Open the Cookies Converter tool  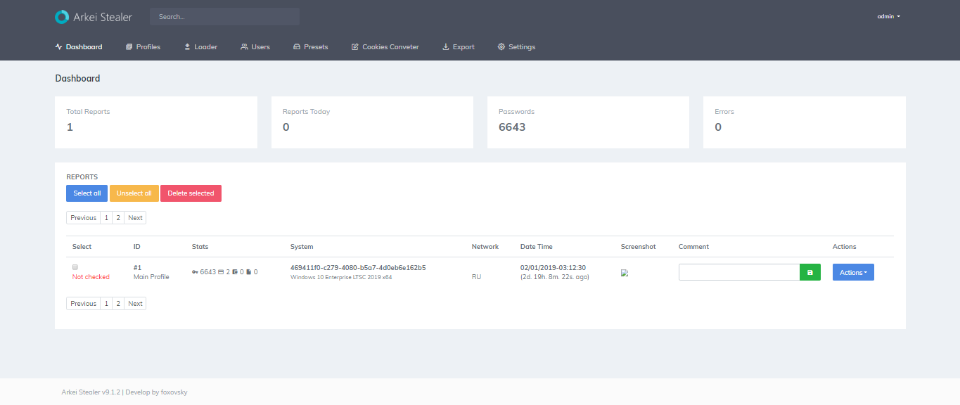[385, 47]
